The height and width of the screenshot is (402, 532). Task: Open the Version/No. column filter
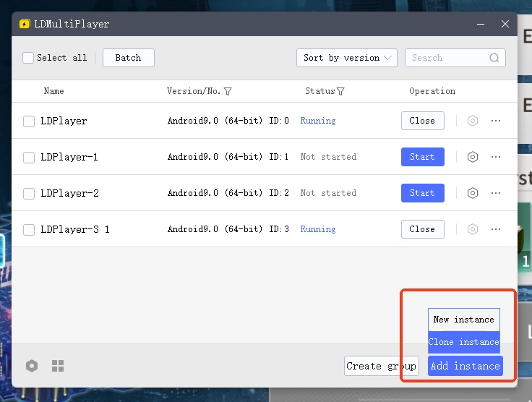(x=228, y=91)
